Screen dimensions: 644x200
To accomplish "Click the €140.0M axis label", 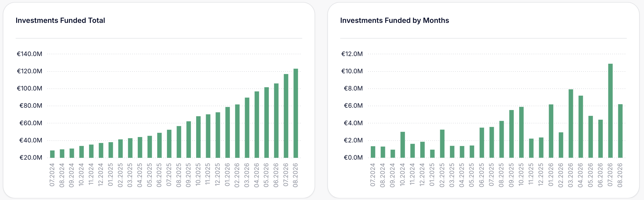I will [30, 54].
